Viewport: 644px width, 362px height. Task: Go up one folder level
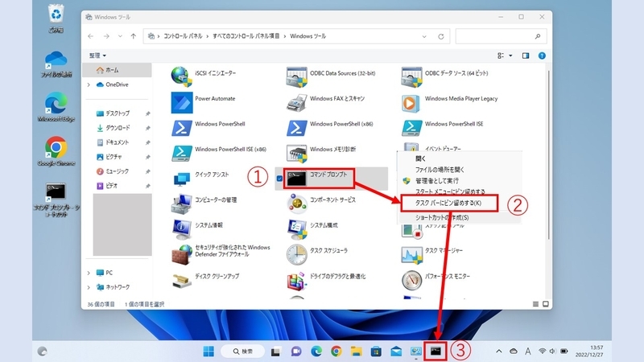coord(133,36)
